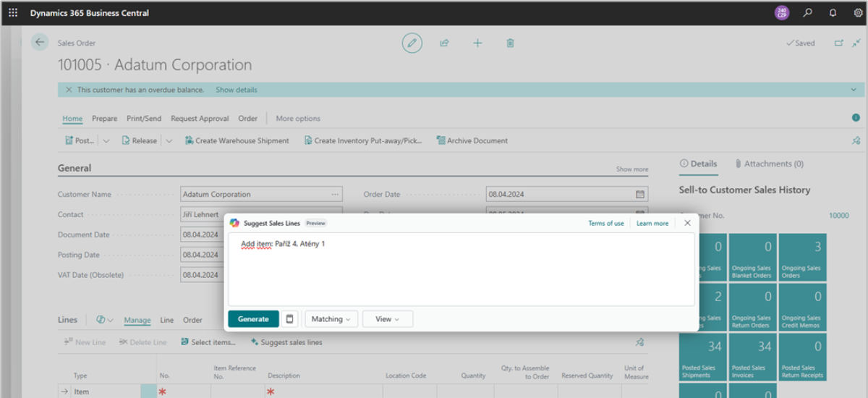Click the Add item prompt text box
This screenshot has height=398, width=868.
(x=461, y=269)
